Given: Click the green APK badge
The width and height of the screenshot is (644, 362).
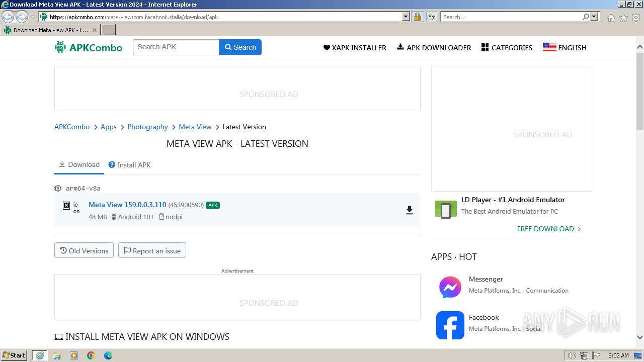Looking at the screenshot, I should [213, 205].
